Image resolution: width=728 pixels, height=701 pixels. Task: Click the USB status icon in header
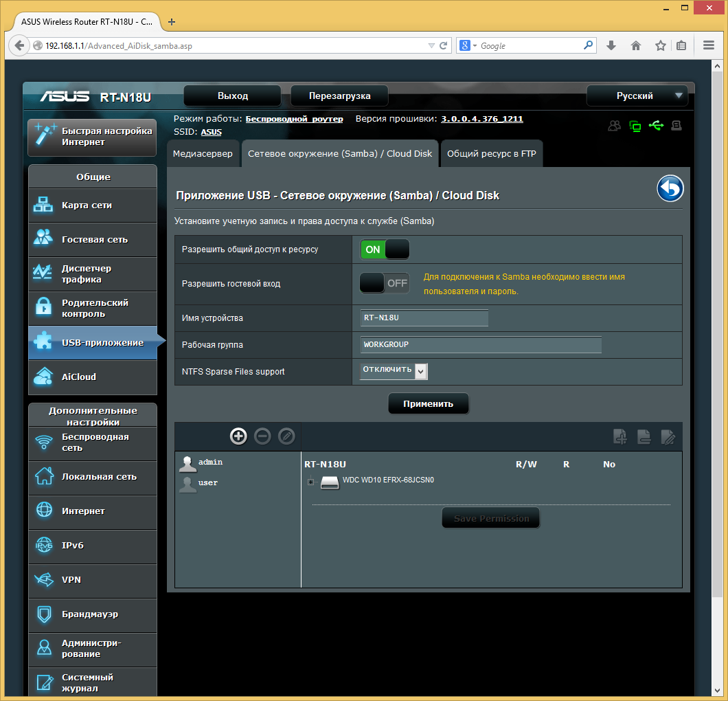pos(656,126)
